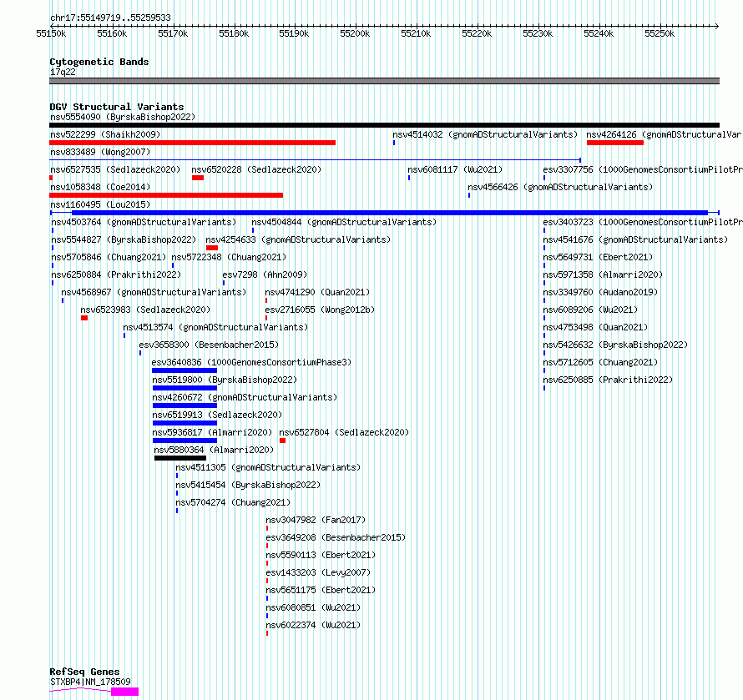This screenshot has width=743, height=700.
Task: Click nsv3349760 (Audano2019) label
Action: [x=600, y=292]
